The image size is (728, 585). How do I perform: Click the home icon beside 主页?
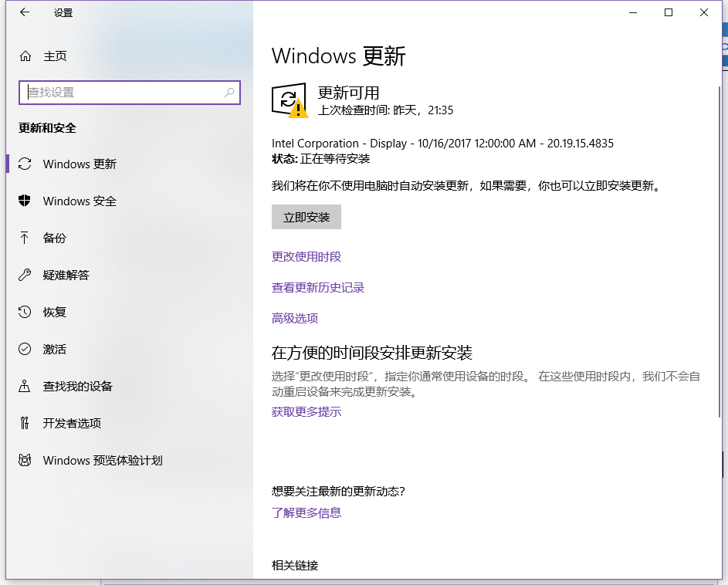tap(25, 56)
